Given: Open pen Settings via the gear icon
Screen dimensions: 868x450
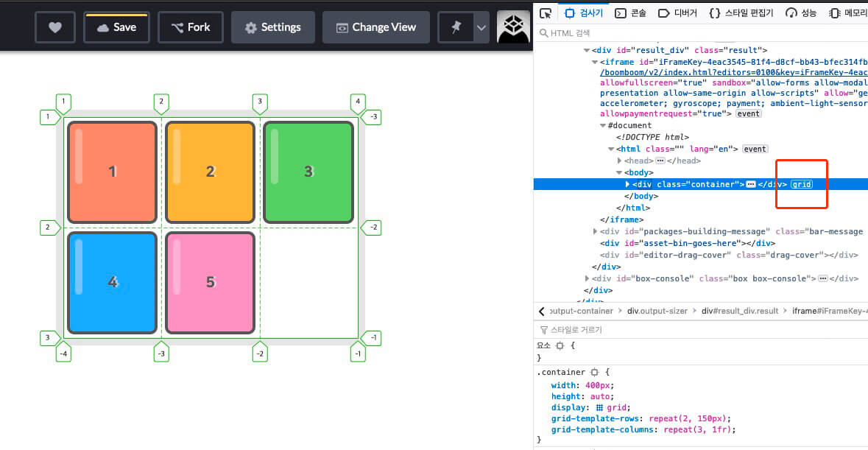Looking at the screenshot, I should (273, 27).
